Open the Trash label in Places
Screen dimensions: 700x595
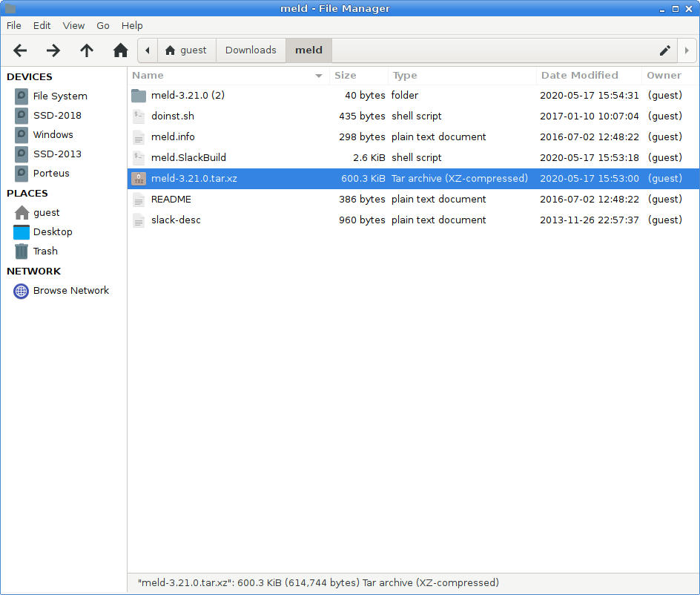[x=45, y=251]
